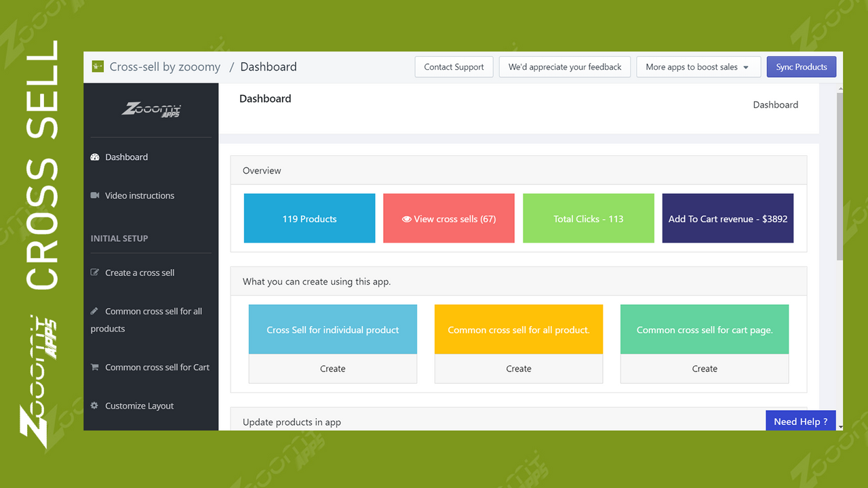Viewport: 868px width, 488px height.
Task: Click We'd appreciate your feedback button
Action: (x=565, y=67)
